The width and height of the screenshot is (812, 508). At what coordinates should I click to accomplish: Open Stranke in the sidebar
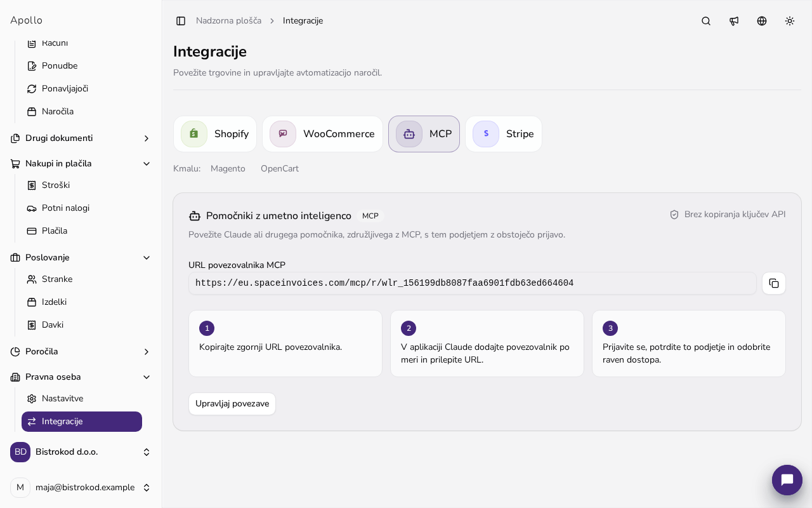click(82, 279)
